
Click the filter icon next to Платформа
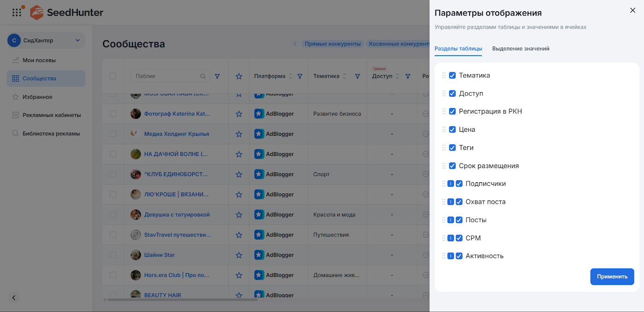pyautogui.click(x=300, y=76)
